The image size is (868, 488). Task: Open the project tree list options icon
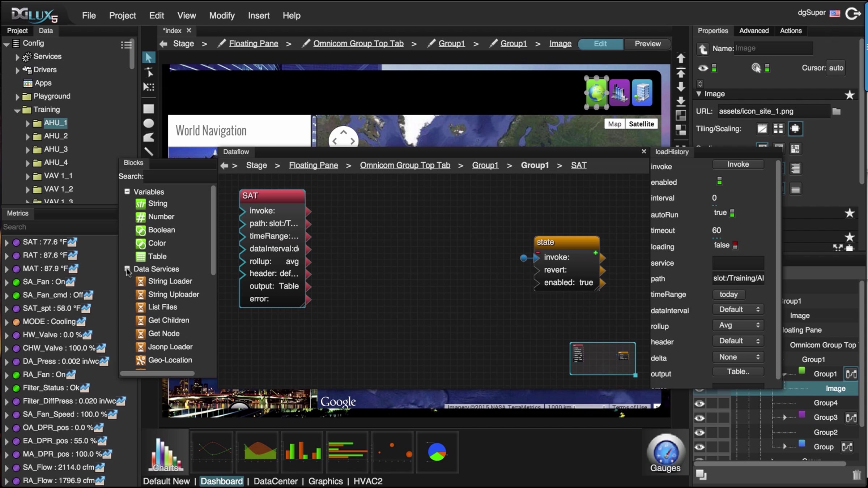126,45
